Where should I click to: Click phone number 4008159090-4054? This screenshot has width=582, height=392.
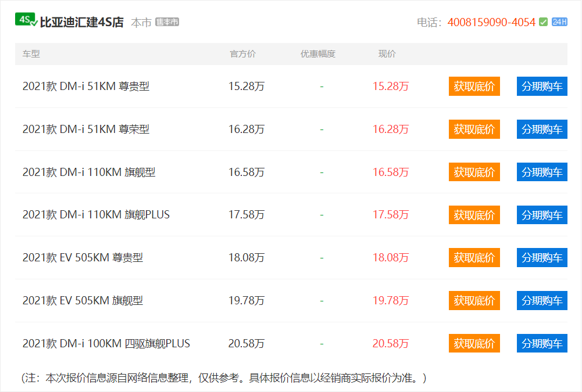(x=491, y=22)
